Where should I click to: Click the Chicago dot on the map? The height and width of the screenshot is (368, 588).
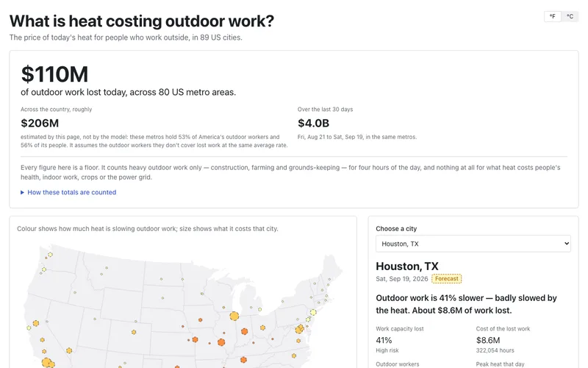234,316
